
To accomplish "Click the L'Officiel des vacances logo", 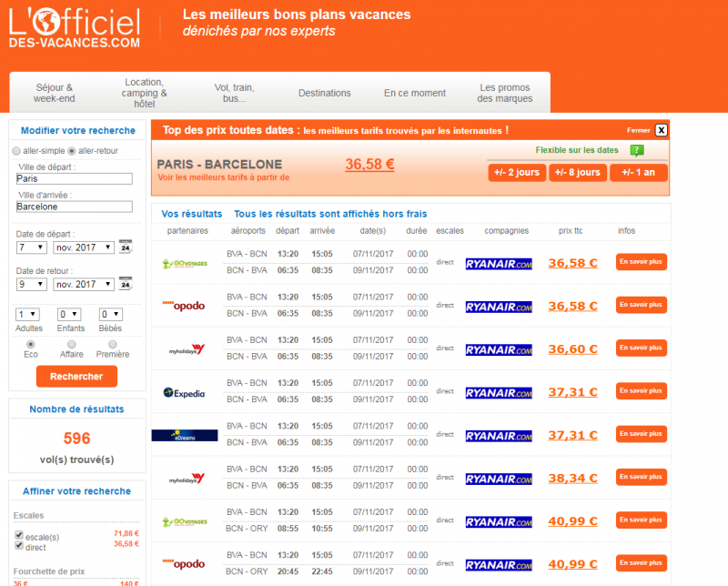I will point(75,27).
